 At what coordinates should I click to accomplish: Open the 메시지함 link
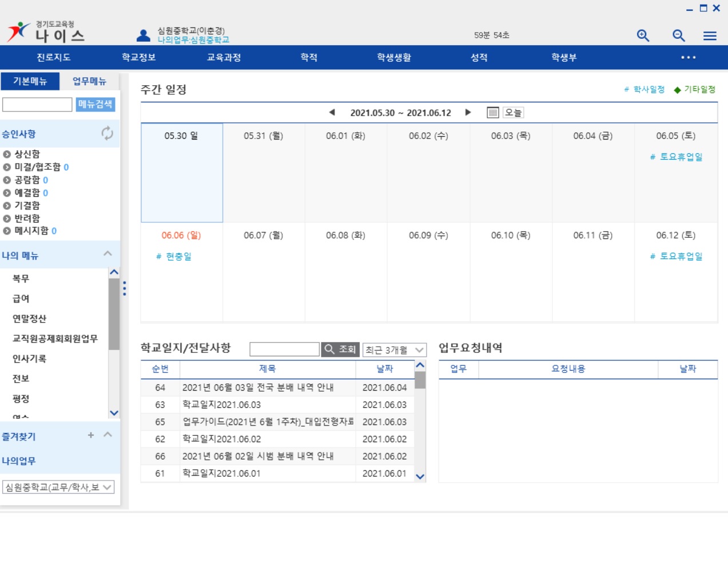31,231
